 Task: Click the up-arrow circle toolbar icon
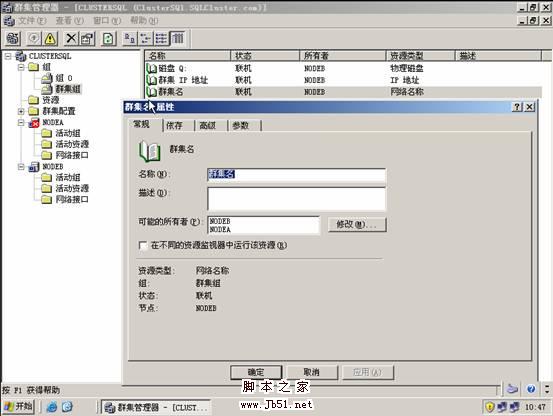pos(34,38)
